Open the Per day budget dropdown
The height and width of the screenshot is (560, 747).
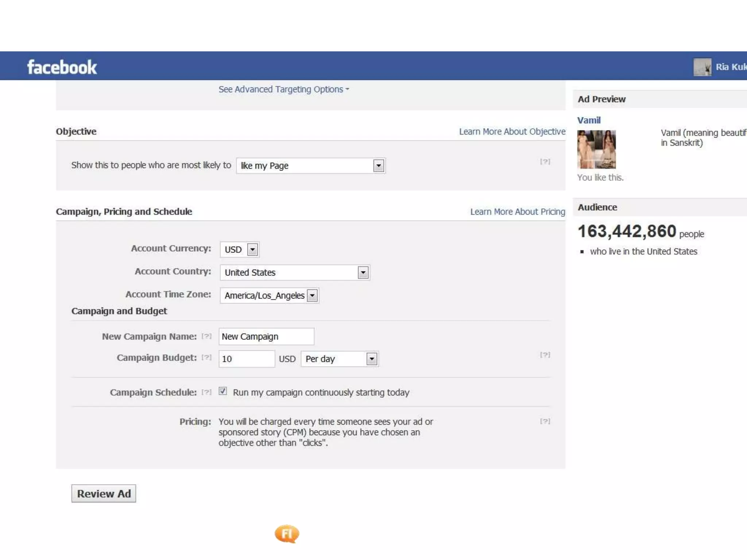(x=371, y=359)
